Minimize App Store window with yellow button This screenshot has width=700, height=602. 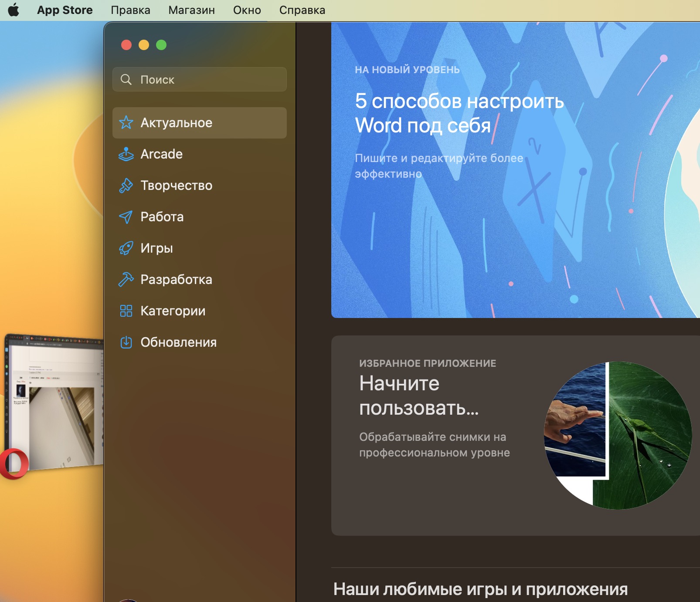(144, 45)
